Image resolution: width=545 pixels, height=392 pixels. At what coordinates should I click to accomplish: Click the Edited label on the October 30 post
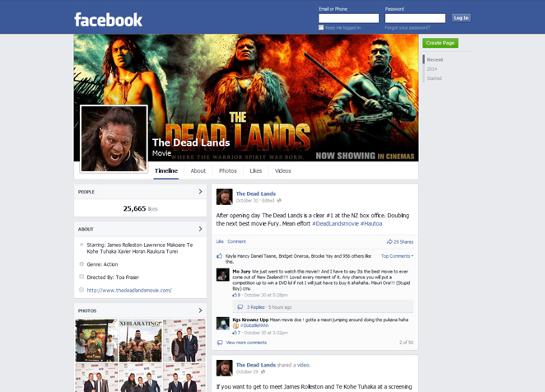pos(268,200)
